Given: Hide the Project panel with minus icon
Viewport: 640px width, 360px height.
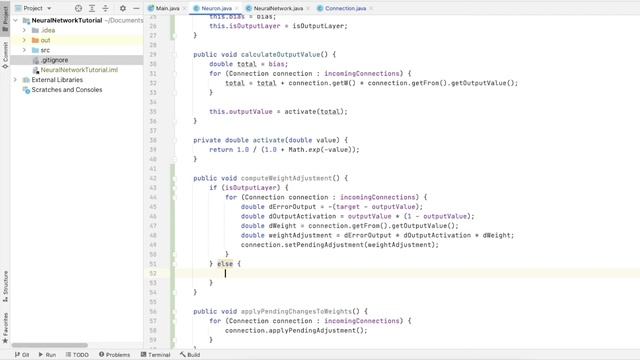Looking at the screenshot, I should (136, 8).
